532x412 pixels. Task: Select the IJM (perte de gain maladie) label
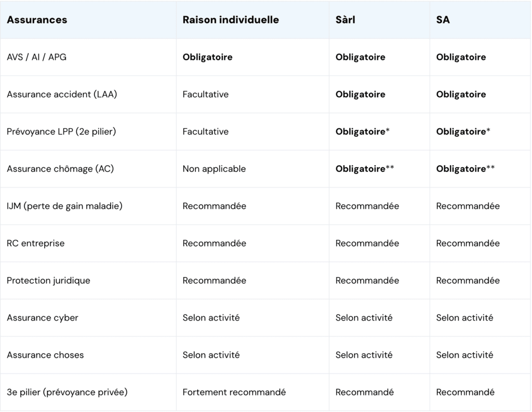(x=64, y=206)
